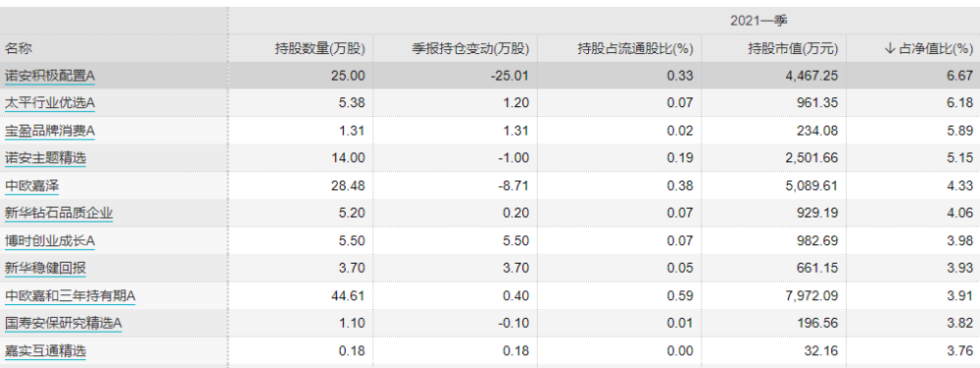Open fund link 诺安主题精选
Image resolution: width=980 pixels, height=368 pixels.
[x=45, y=158]
